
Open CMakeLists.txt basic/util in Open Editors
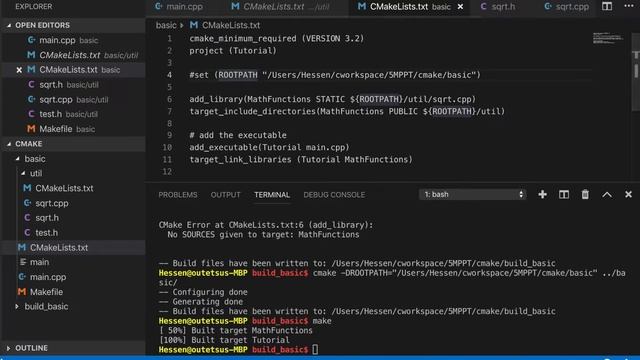click(x=73, y=55)
